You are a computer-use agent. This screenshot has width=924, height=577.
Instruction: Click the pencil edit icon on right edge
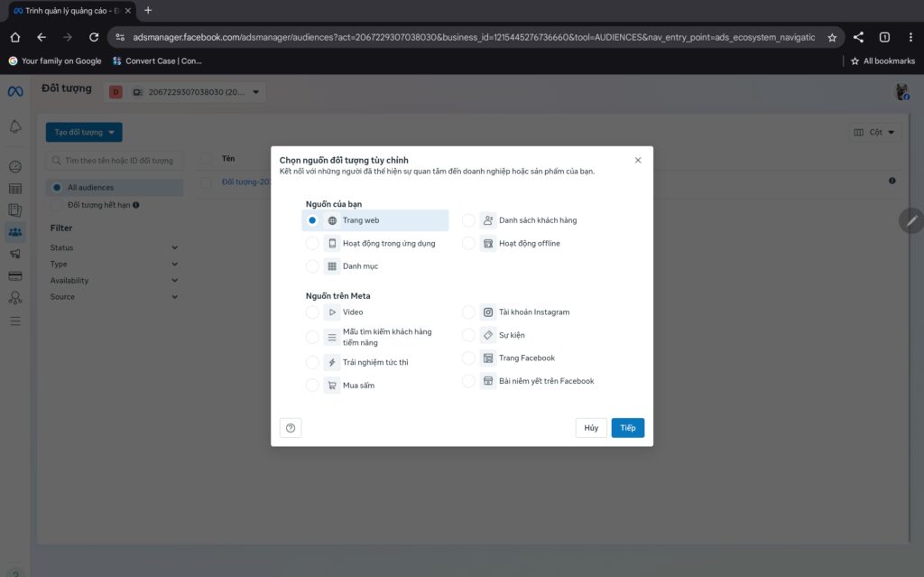click(x=911, y=220)
